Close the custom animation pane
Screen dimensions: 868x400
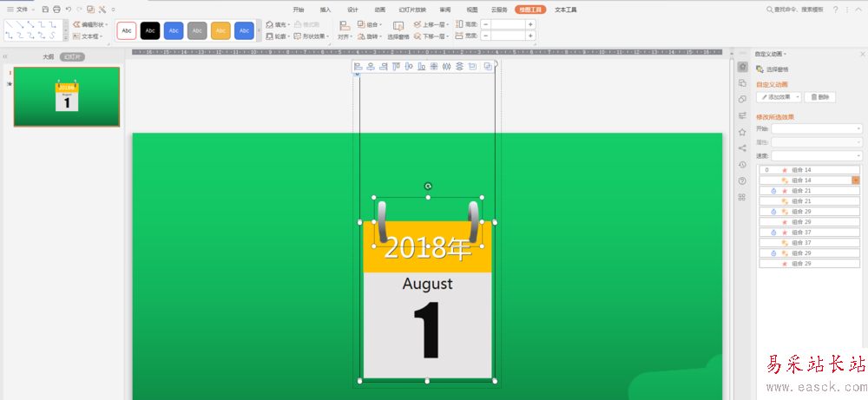click(x=863, y=54)
